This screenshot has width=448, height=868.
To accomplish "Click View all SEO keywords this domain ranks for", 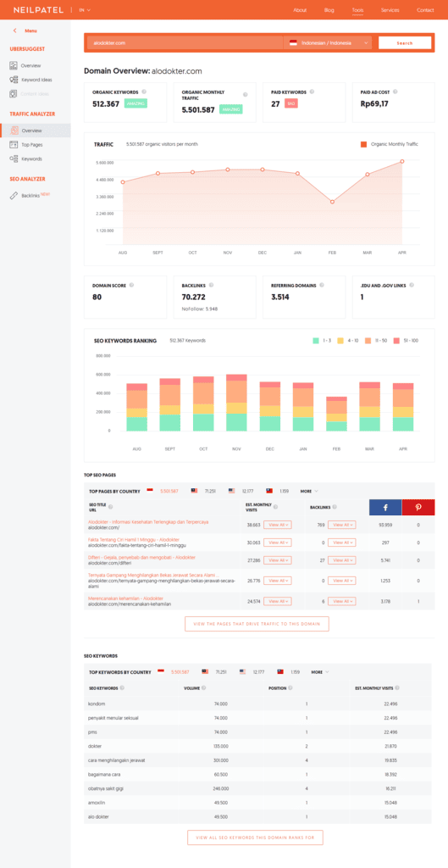I will pos(255,837).
